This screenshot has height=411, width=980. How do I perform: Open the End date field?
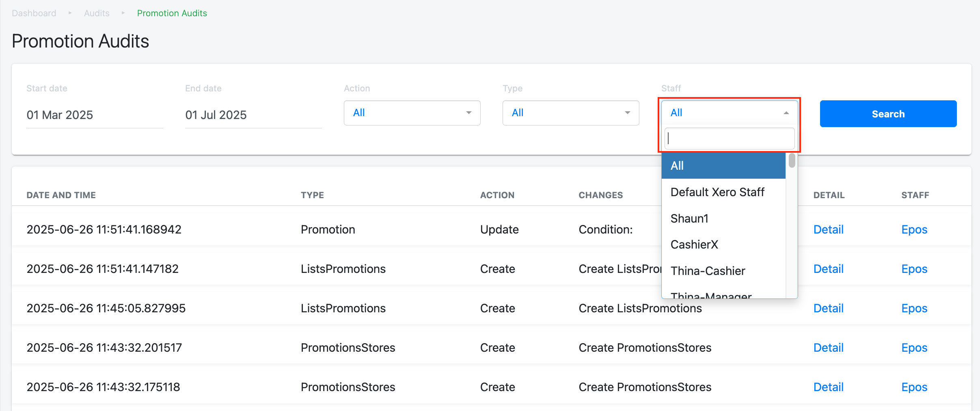(253, 115)
